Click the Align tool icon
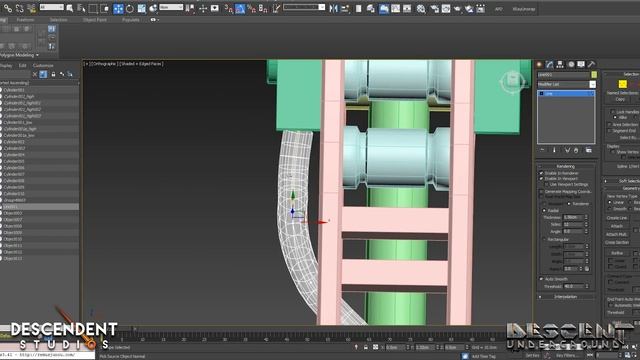This screenshot has height=360, width=640. pos(345,8)
